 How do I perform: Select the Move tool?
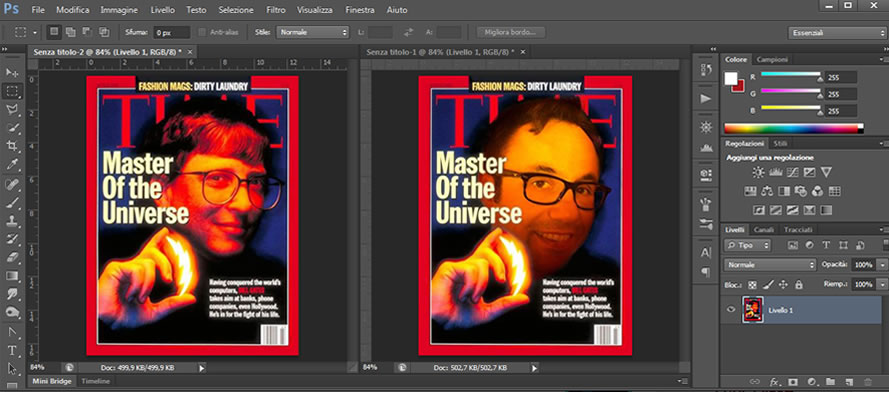[x=12, y=73]
